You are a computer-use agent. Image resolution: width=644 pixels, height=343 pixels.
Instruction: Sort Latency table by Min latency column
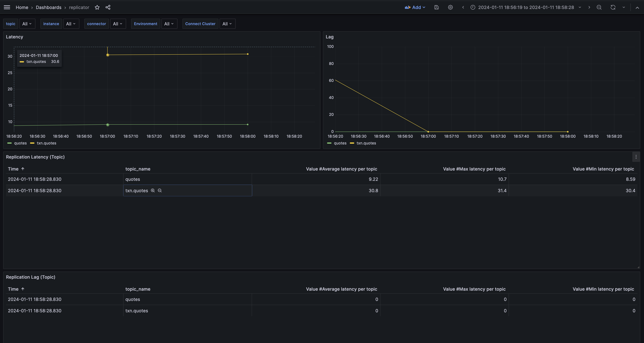point(603,169)
